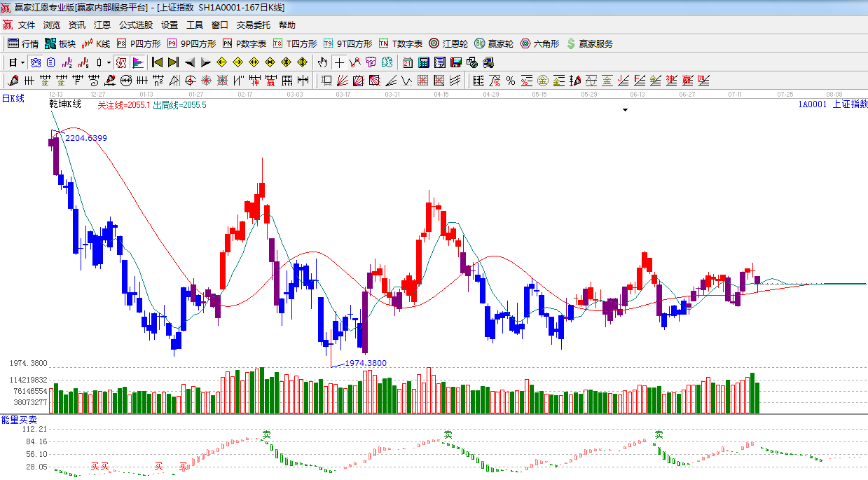Expand the candlestick chart type dropdown

point(109,62)
